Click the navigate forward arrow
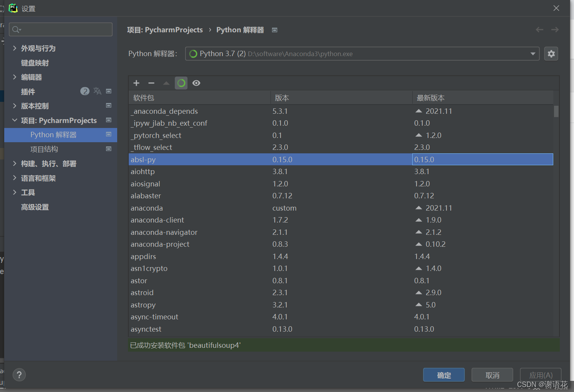This screenshot has height=392, width=574. [x=555, y=30]
